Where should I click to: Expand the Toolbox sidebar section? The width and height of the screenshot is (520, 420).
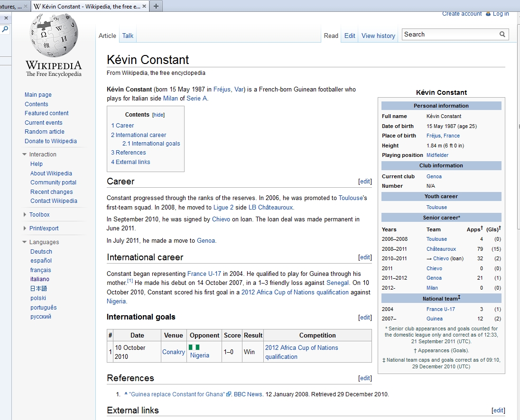(25, 215)
